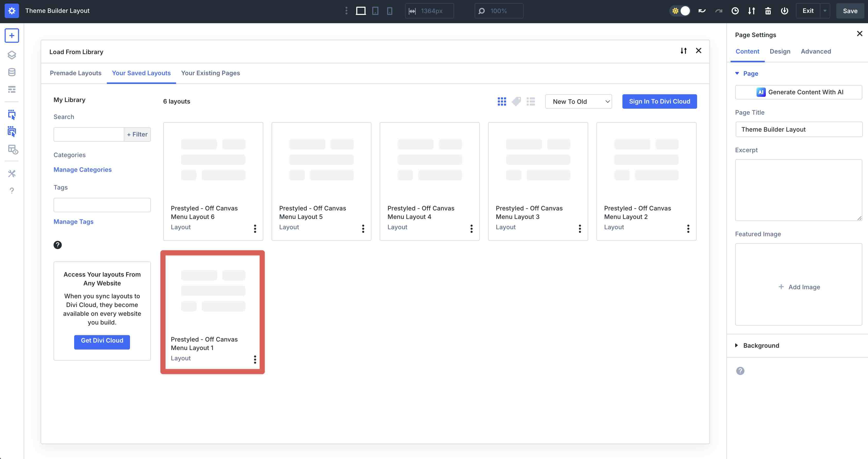Open the Manage Categories link
Viewport: 868px width, 459px height.
coord(82,169)
